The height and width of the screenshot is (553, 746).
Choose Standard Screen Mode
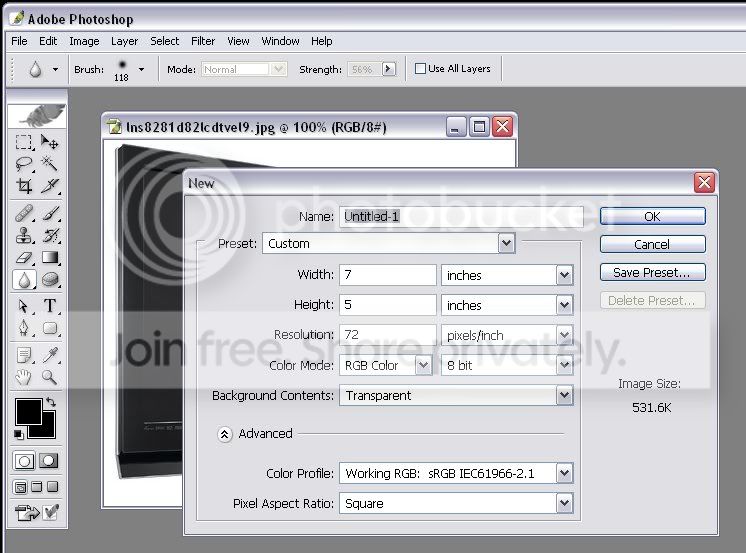(x=20, y=487)
